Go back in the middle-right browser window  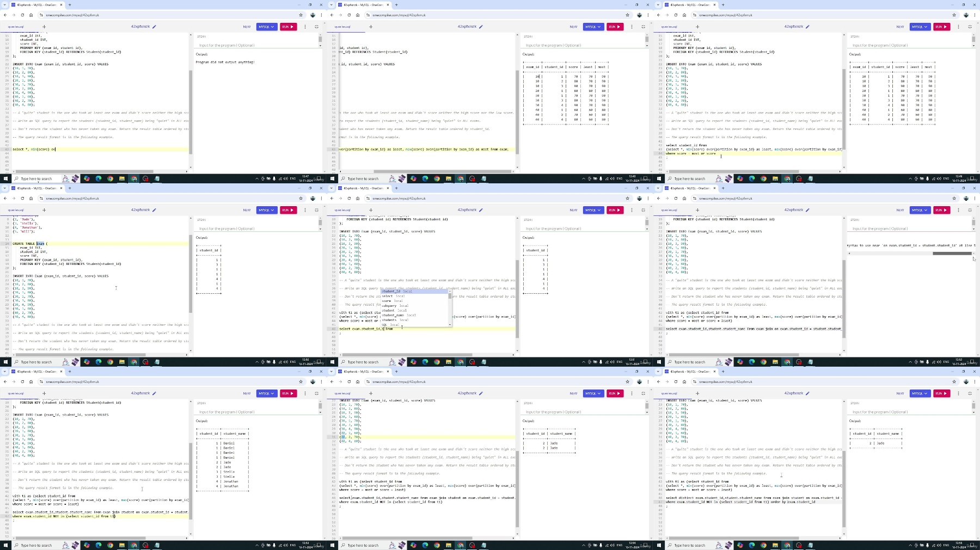[659, 199]
